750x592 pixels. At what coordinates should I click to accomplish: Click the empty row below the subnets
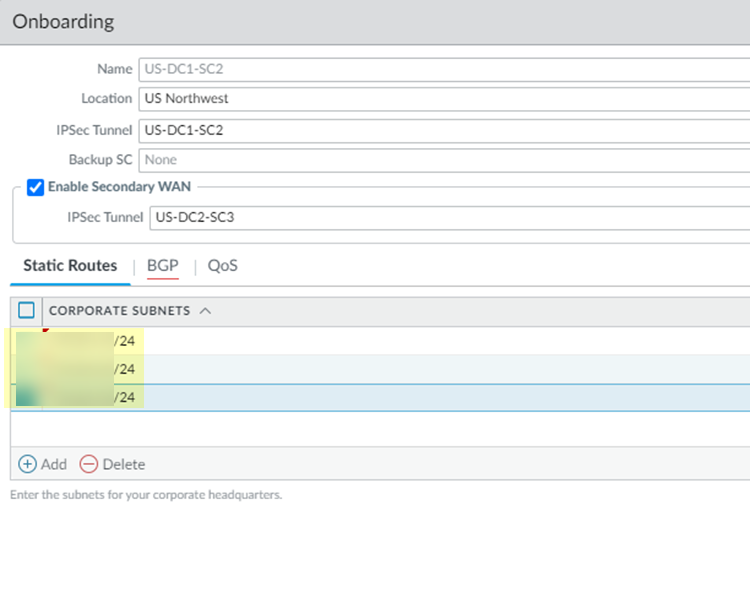400,428
